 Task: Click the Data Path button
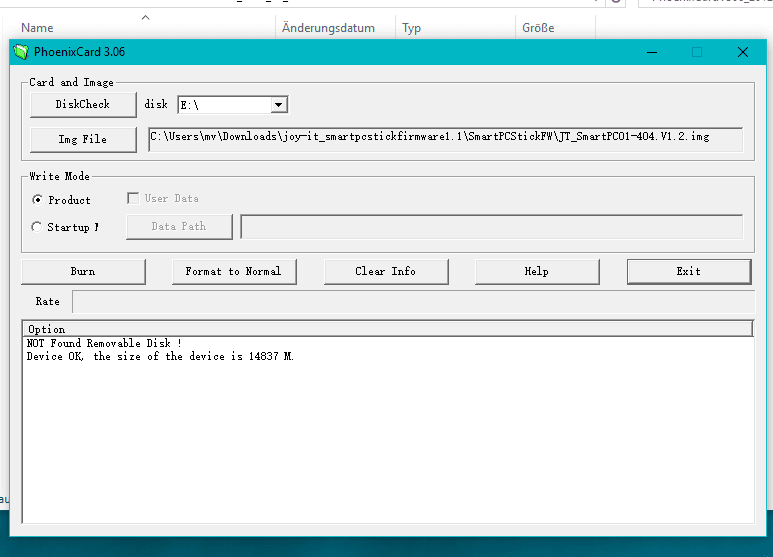(x=179, y=227)
